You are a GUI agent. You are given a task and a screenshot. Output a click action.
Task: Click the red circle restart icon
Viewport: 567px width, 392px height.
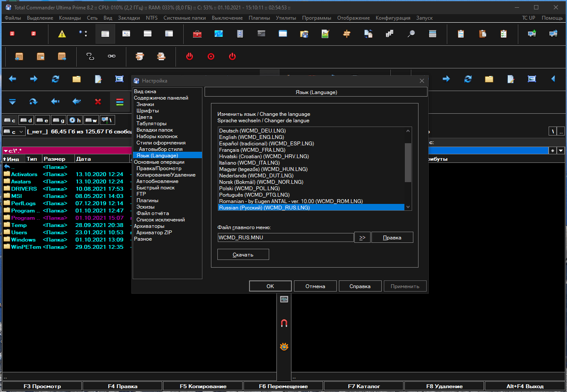pos(211,56)
